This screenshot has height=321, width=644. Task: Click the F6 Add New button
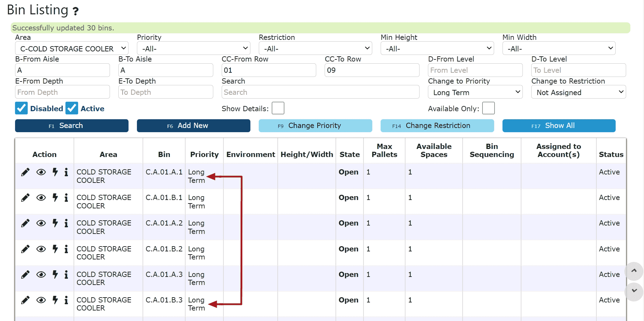194,126
